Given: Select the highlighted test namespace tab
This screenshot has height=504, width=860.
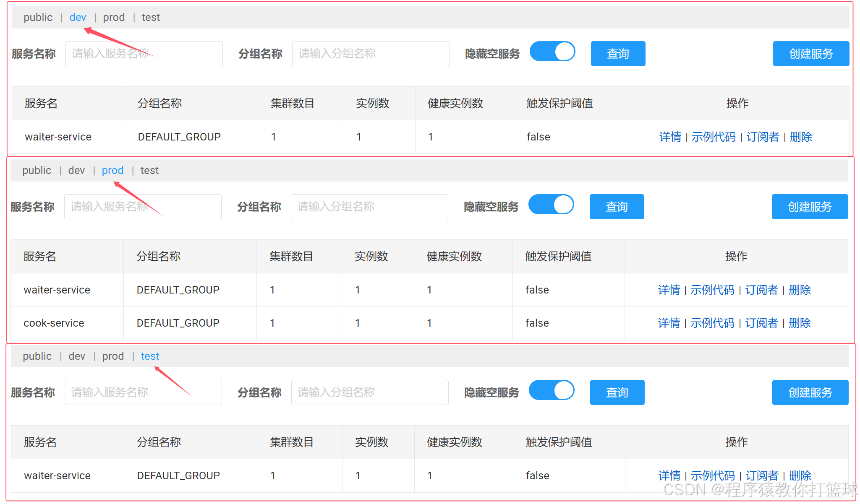Looking at the screenshot, I should [150, 356].
